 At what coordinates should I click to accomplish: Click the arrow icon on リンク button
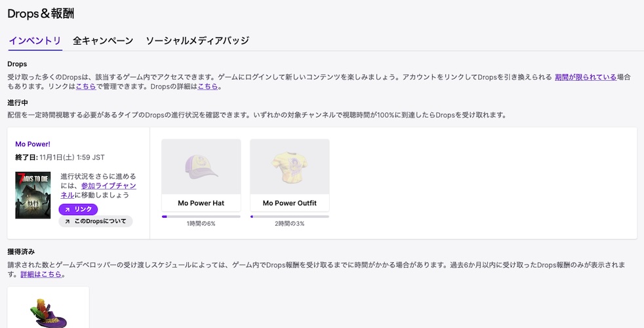68,210
